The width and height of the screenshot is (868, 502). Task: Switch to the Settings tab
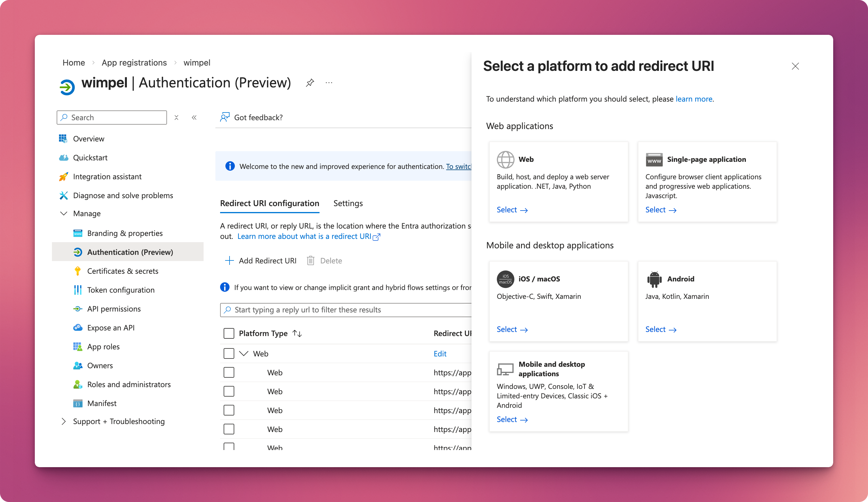click(348, 203)
